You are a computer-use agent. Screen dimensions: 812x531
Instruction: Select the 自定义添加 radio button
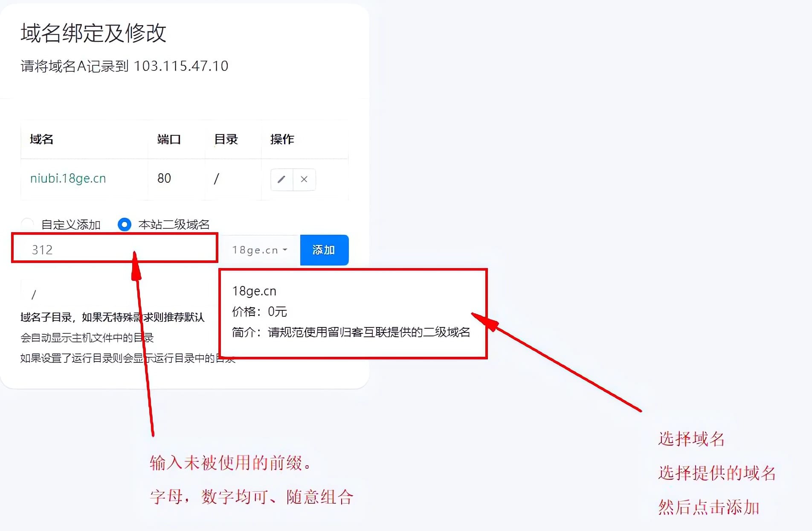coord(28,225)
